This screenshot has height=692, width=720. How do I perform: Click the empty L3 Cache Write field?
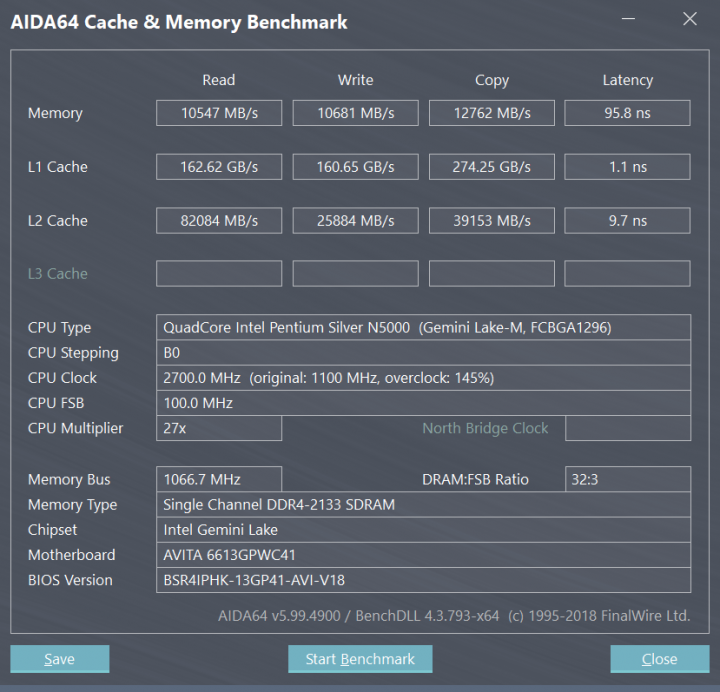click(355, 274)
